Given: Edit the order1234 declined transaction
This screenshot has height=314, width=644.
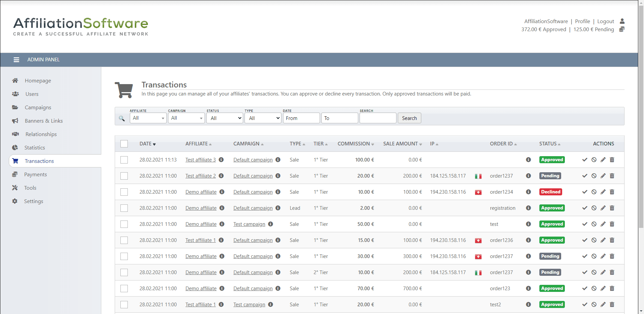Looking at the screenshot, I should (x=603, y=192).
